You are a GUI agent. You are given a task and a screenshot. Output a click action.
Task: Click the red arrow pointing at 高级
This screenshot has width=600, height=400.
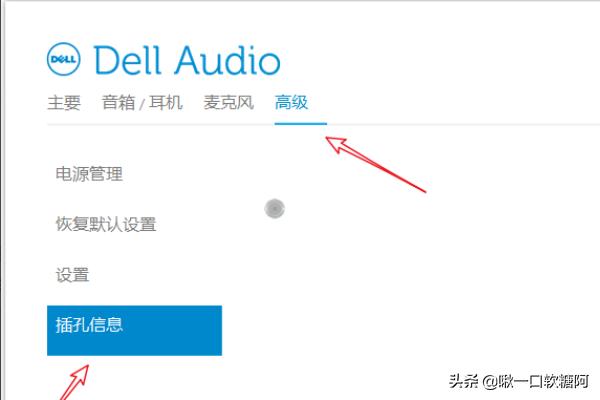coord(375,164)
